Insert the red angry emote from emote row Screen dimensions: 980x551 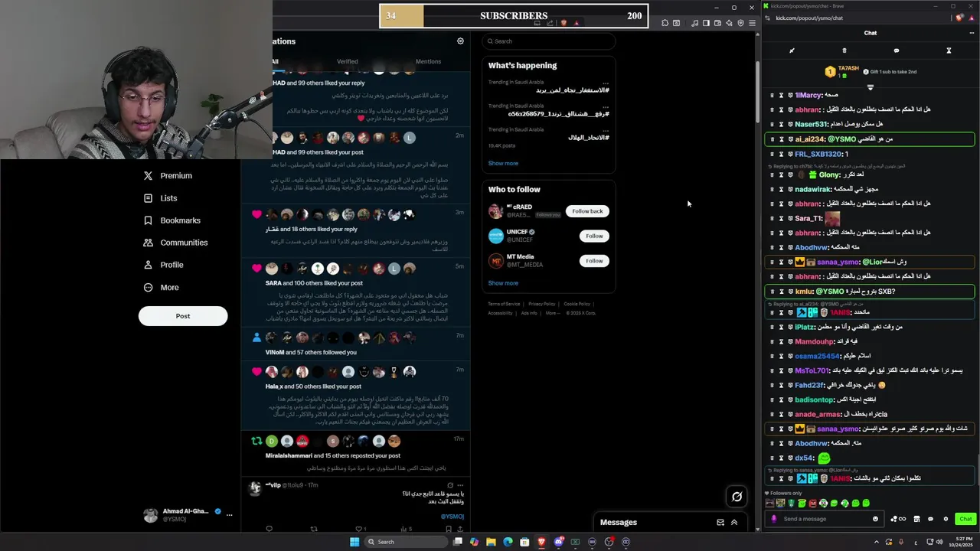[812, 504]
